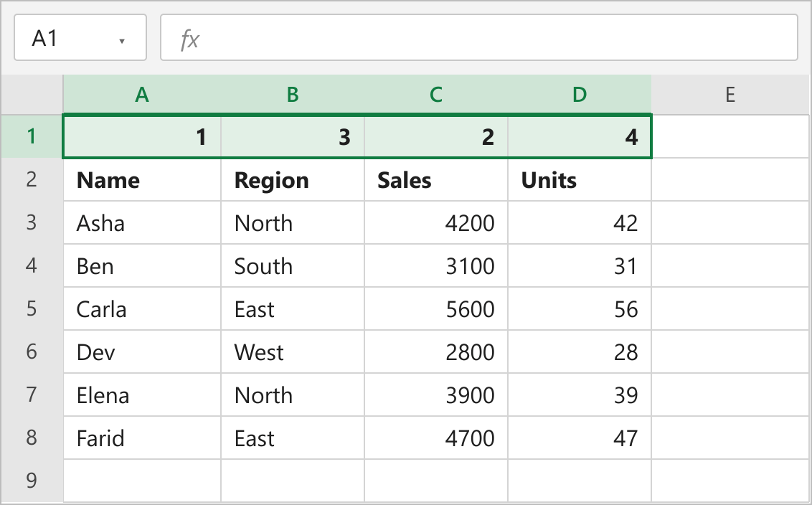Select Sales value 4200

[436, 222]
